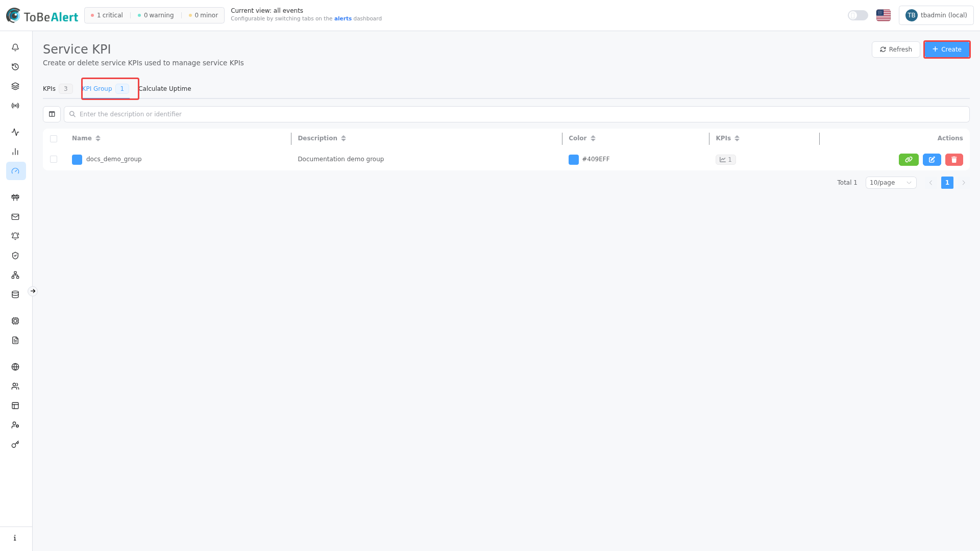Open the globe icon in sidebar

point(15,367)
